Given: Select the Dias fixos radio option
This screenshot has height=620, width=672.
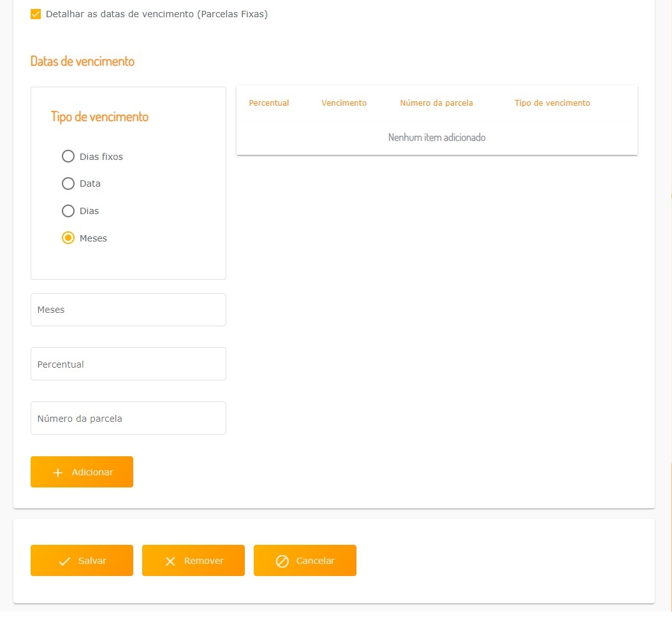Looking at the screenshot, I should click(68, 156).
